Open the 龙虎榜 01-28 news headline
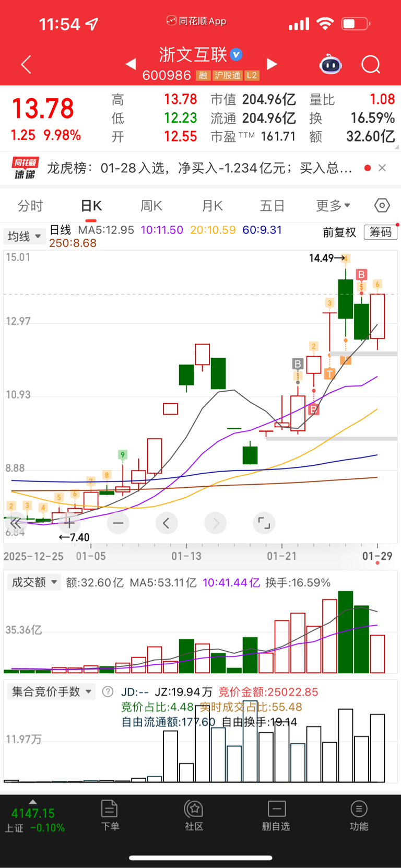Image resolution: width=401 pixels, height=868 pixels. click(x=199, y=168)
